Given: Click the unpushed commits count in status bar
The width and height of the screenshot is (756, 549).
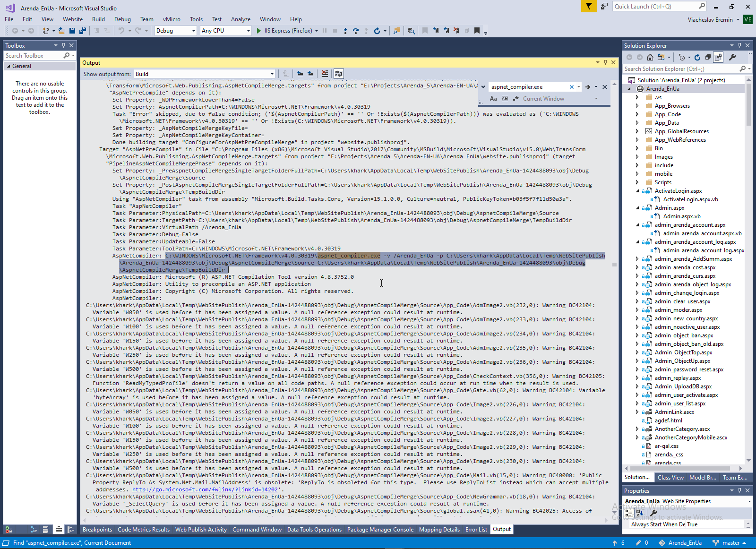Looking at the screenshot, I should [619, 543].
